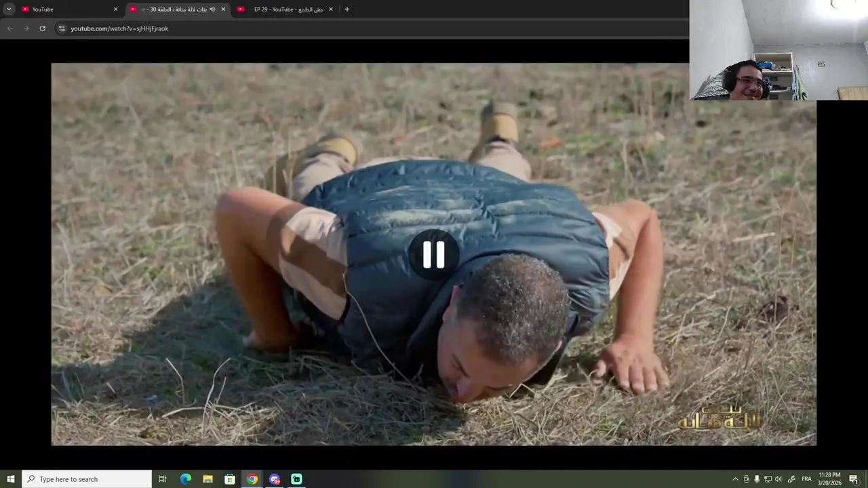Viewport: 868px width, 488px height.
Task: Open a new browser tab
Action: coord(347,9)
